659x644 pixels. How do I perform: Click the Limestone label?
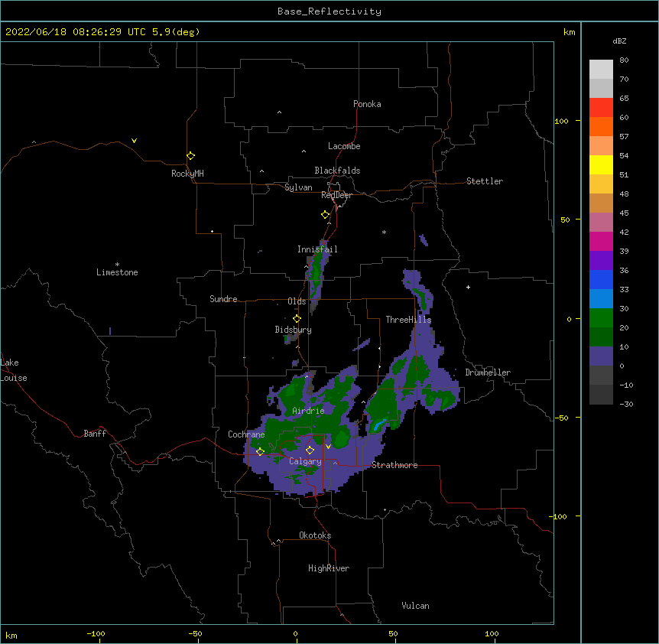[117, 272]
